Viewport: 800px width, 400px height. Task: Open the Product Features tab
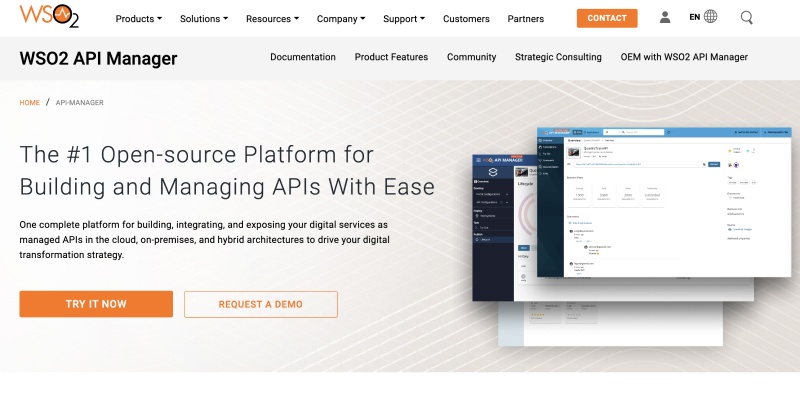coord(391,57)
